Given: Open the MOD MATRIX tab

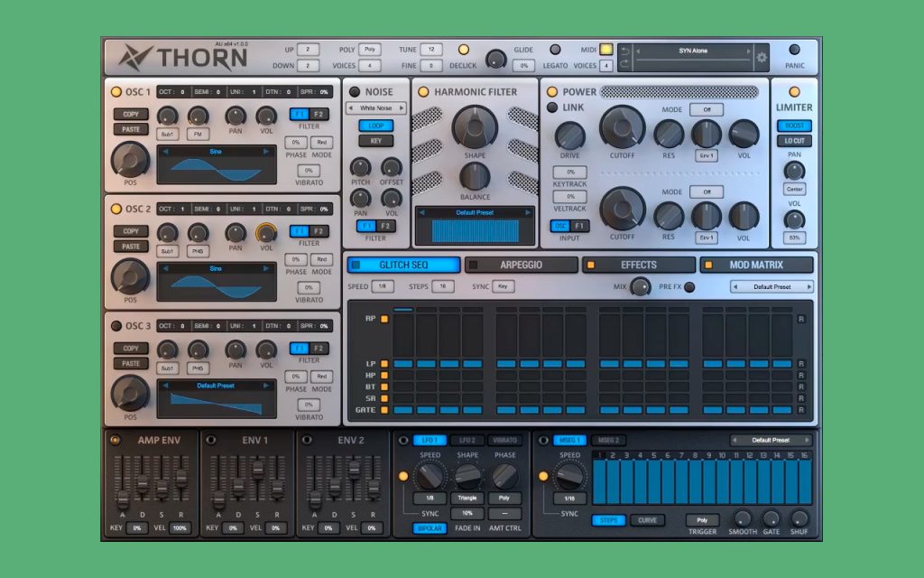Looking at the screenshot, I should pos(757,265).
